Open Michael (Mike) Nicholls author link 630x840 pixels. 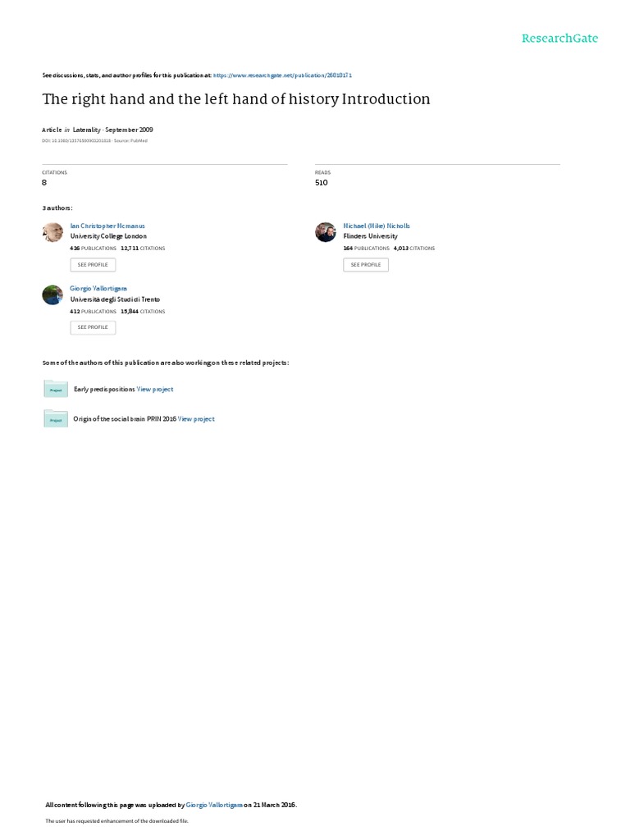[x=377, y=226]
